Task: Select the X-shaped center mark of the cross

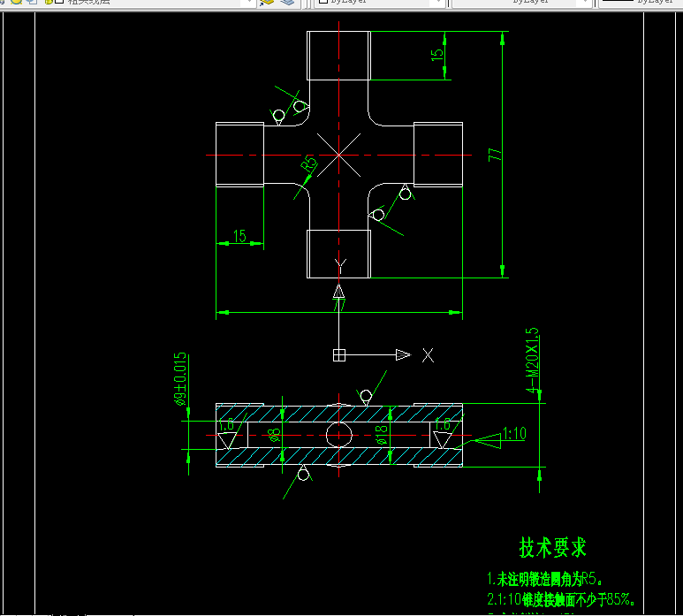Action: click(x=339, y=155)
